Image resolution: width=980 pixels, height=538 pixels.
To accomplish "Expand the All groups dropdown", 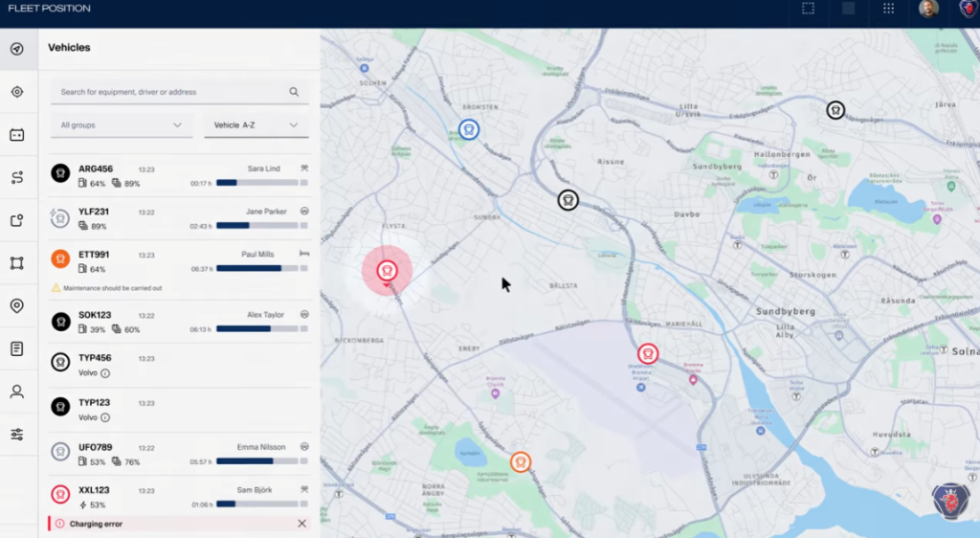I will click(121, 125).
